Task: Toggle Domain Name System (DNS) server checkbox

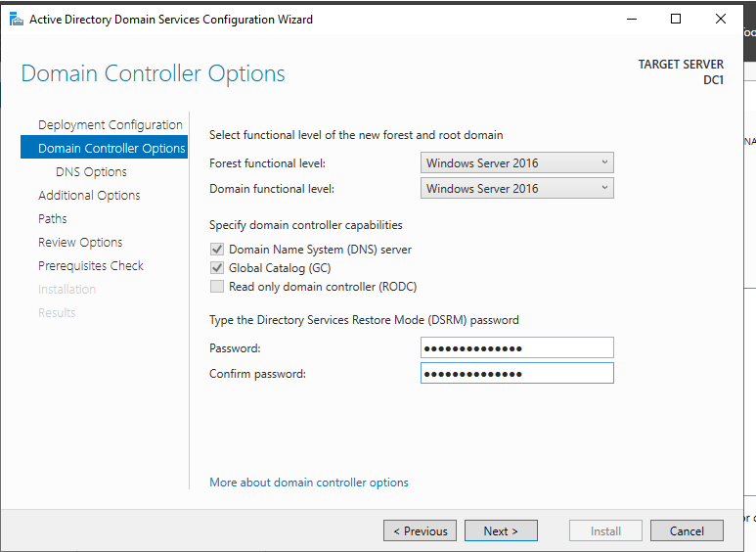Action: point(217,250)
